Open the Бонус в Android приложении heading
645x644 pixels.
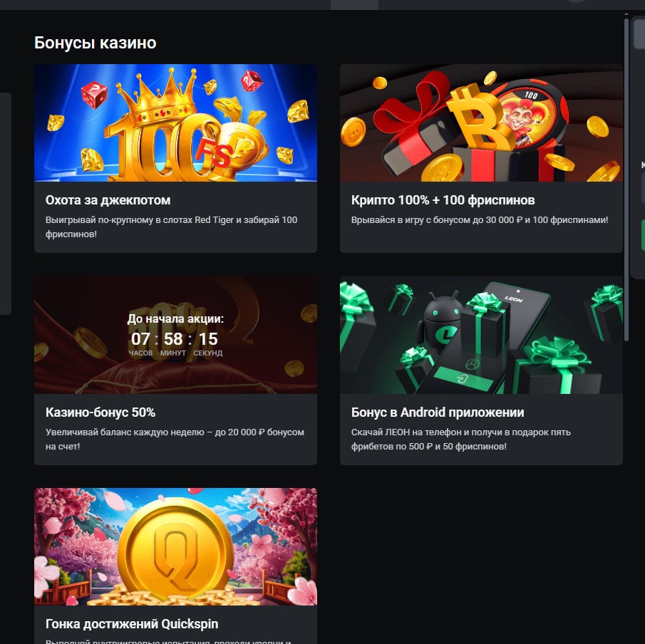(438, 412)
